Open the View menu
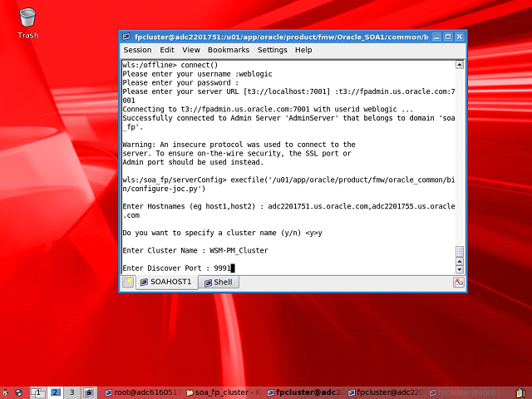This screenshot has width=532, height=399. pos(191,50)
